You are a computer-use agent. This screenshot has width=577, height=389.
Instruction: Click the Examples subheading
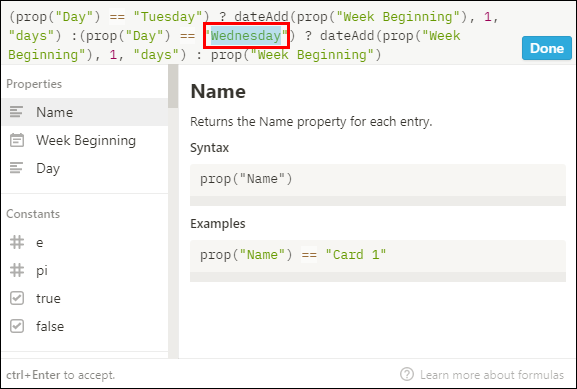coord(218,224)
